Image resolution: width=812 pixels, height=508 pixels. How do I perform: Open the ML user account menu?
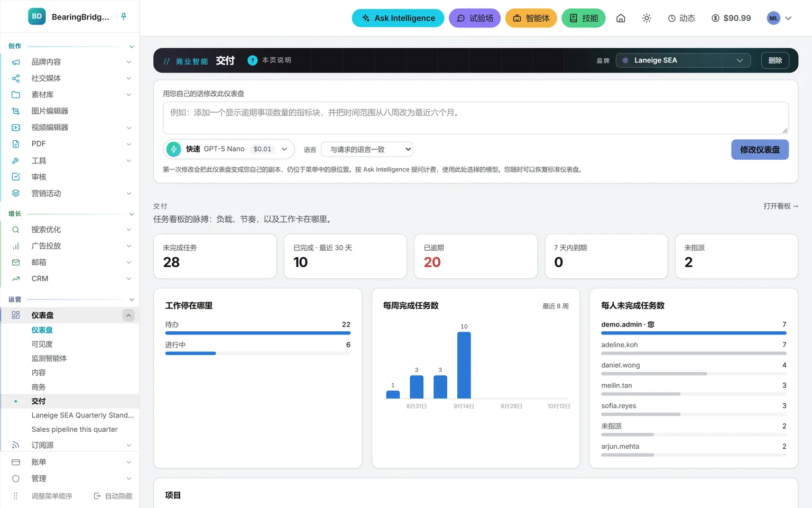779,18
